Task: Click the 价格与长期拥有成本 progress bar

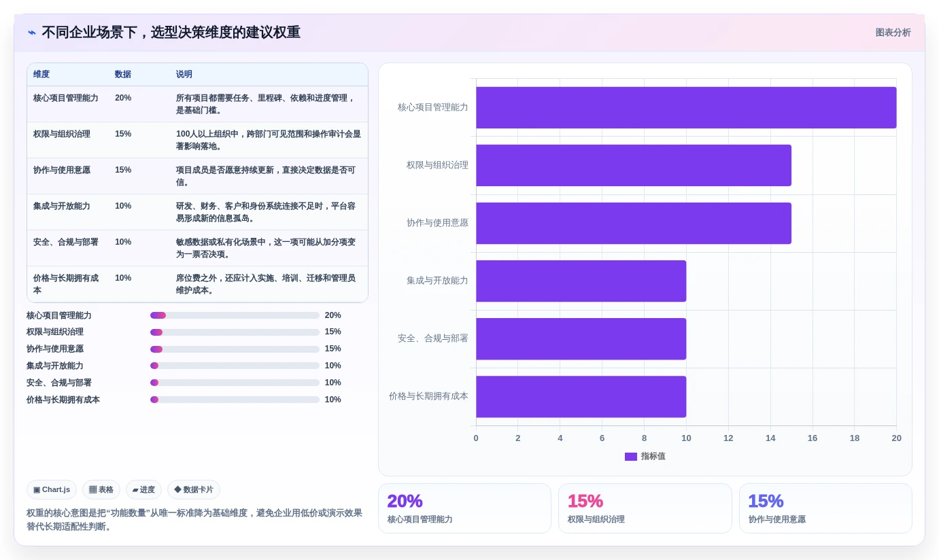Action: (x=235, y=400)
